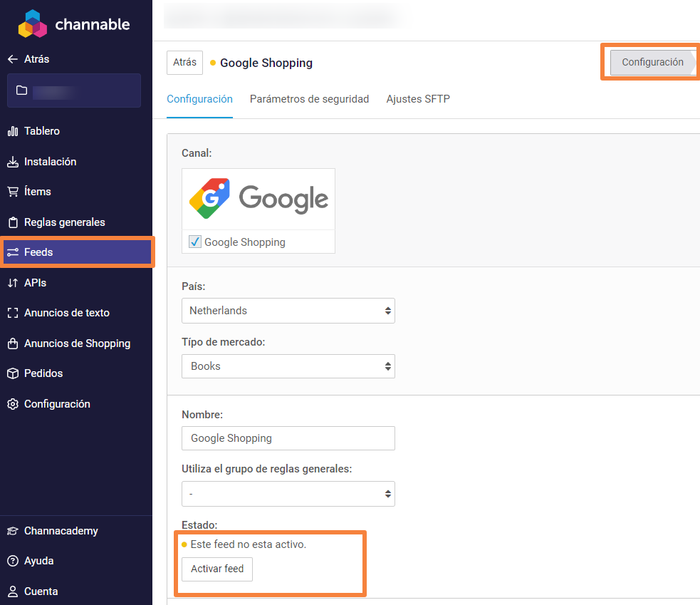Click the 'Canal:' label
This screenshot has height=605, width=700.
click(x=197, y=153)
